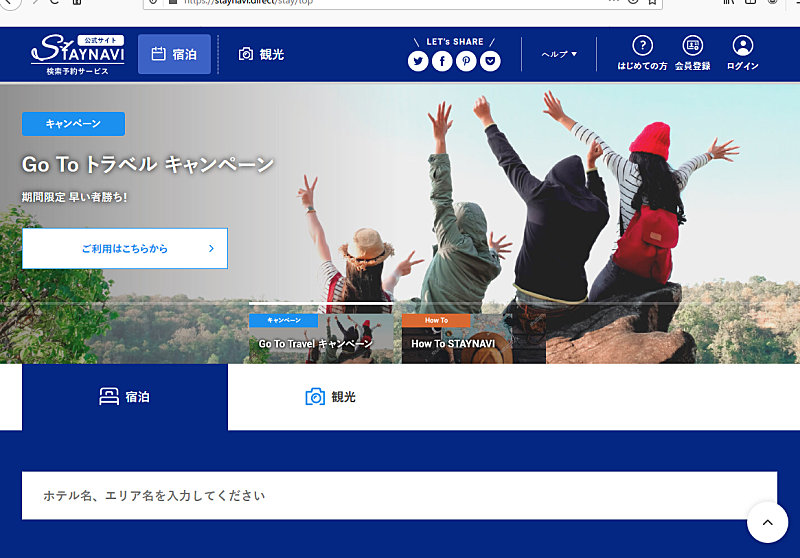
Task: Click the back-to-top arrow button
Action: 767,522
